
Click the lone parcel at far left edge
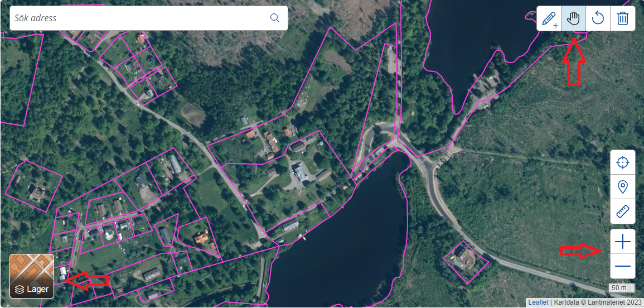coord(35,186)
